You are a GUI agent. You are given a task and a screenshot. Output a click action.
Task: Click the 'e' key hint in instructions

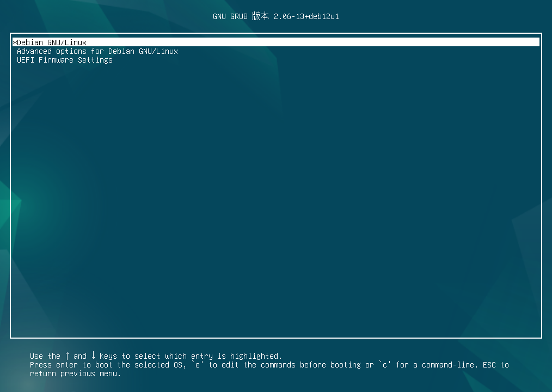[198, 365]
